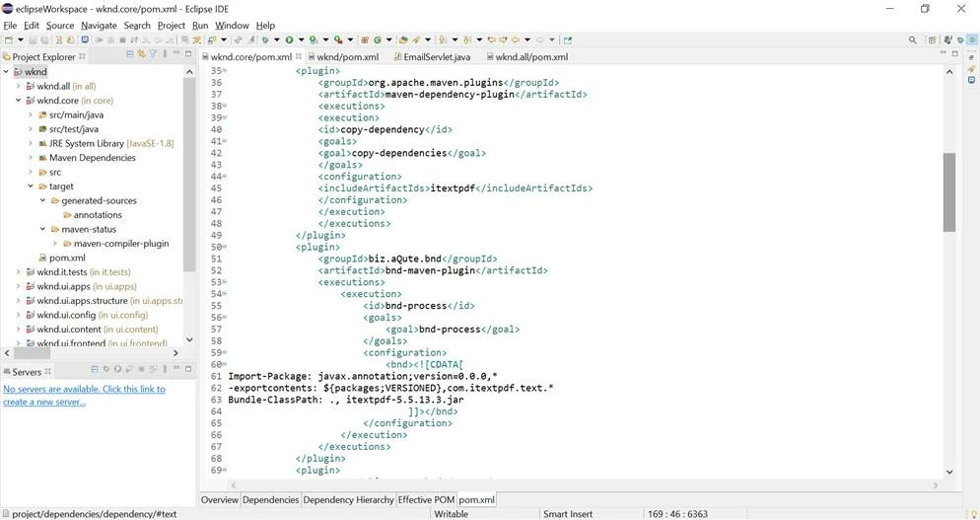
Task: Open the Window menu
Action: (x=232, y=25)
